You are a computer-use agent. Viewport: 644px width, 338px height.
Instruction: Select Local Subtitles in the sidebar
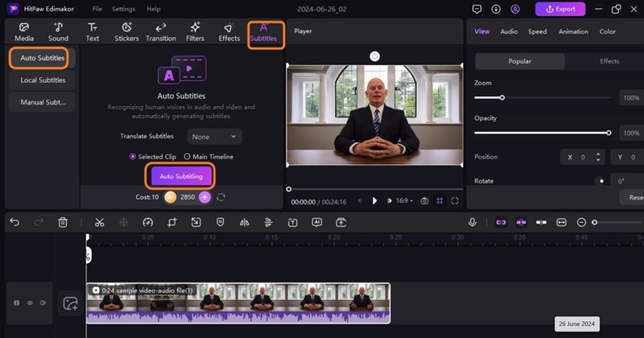(x=43, y=80)
